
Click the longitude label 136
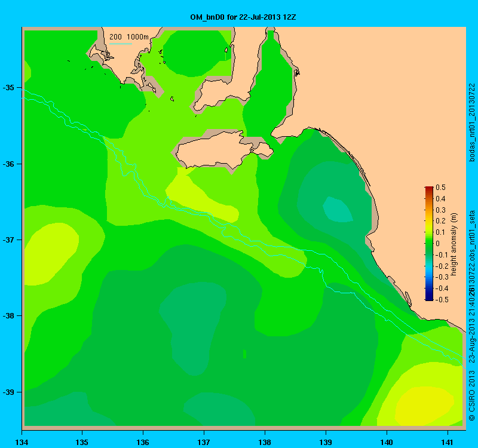pos(143,442)
